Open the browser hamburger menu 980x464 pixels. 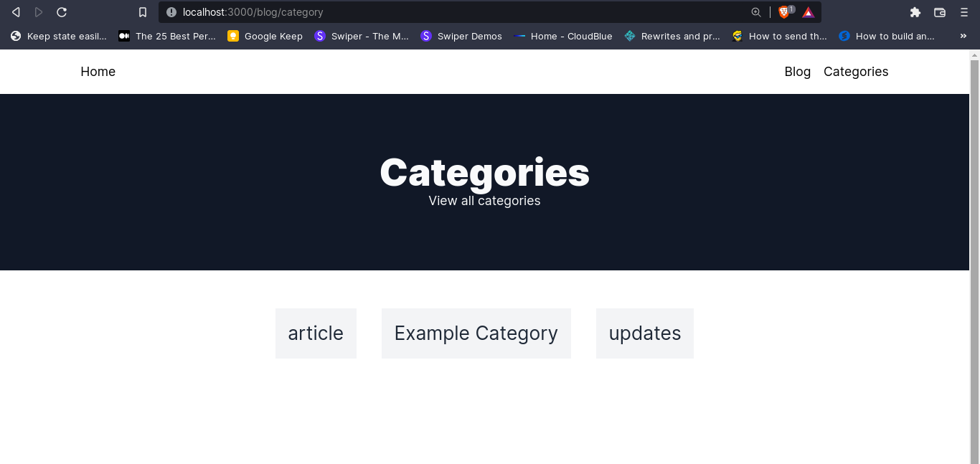(x=964, y=12)
